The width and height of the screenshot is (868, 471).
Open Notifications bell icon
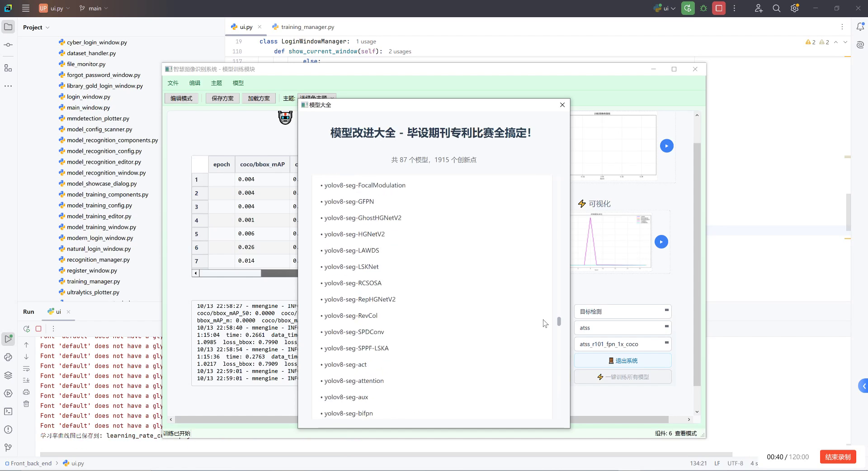pyautogui.click(x=860, y=27)
